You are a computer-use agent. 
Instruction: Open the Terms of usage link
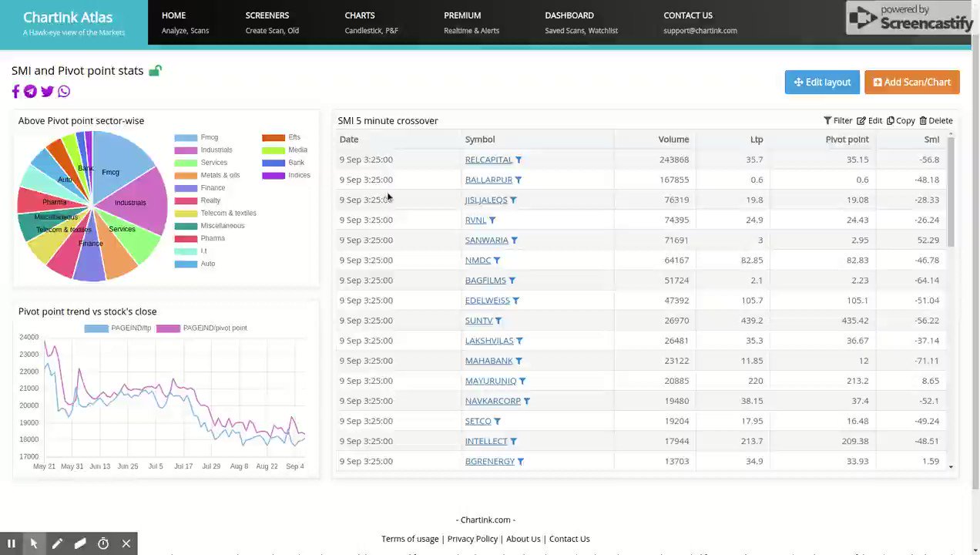pyautogui.click(x=410, y=539)
